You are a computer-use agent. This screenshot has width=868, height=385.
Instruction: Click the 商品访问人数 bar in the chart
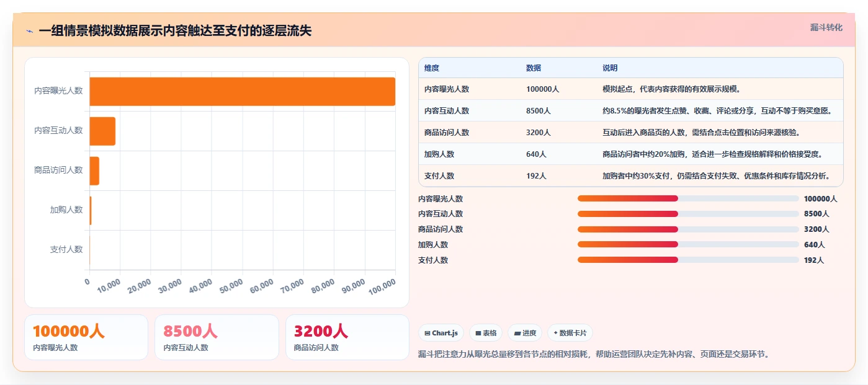coord(95,170)
